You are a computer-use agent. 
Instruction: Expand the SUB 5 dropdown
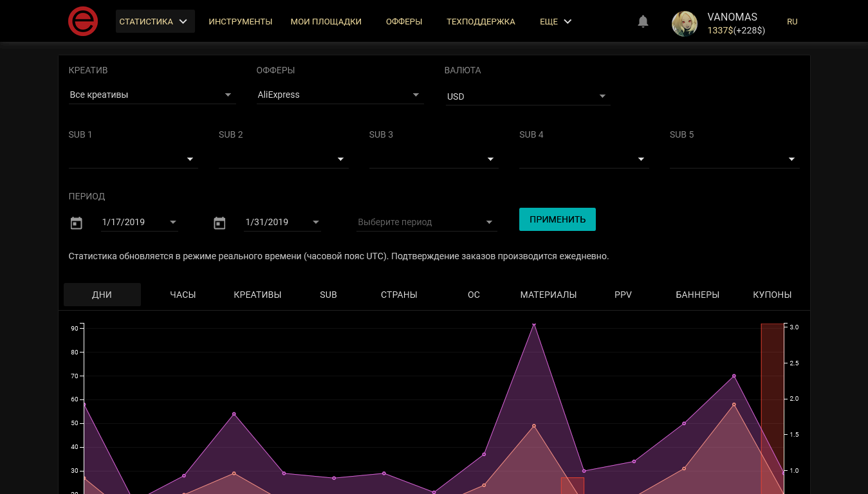tap(734, 159)
